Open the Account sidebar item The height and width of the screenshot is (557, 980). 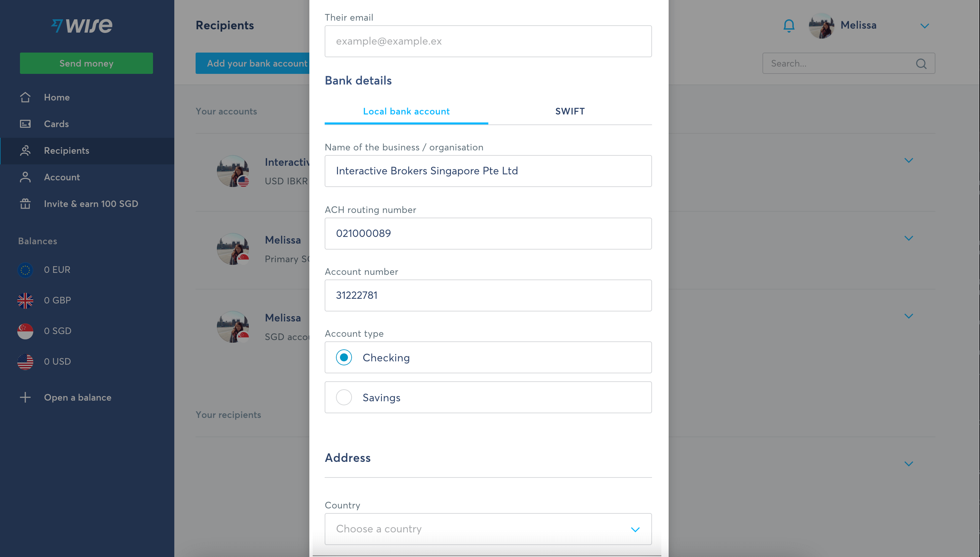pos(87,177)
